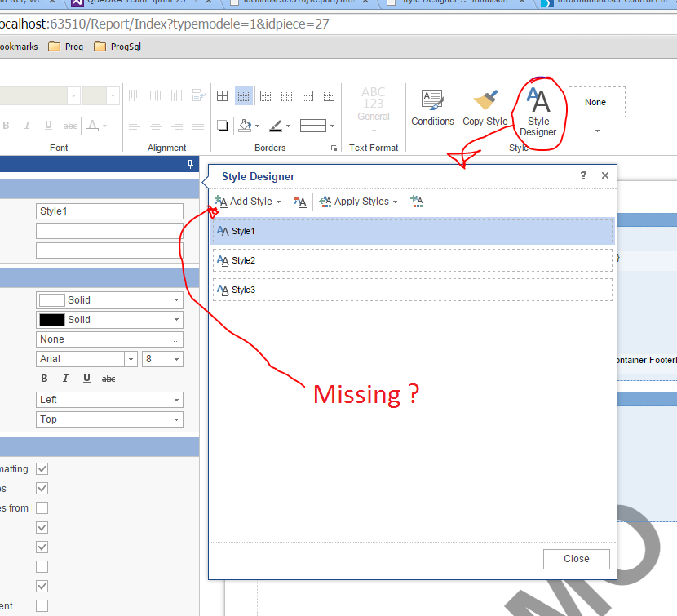Click the browser address bar URL
This screenshot has width=677, height=616.
164,24
